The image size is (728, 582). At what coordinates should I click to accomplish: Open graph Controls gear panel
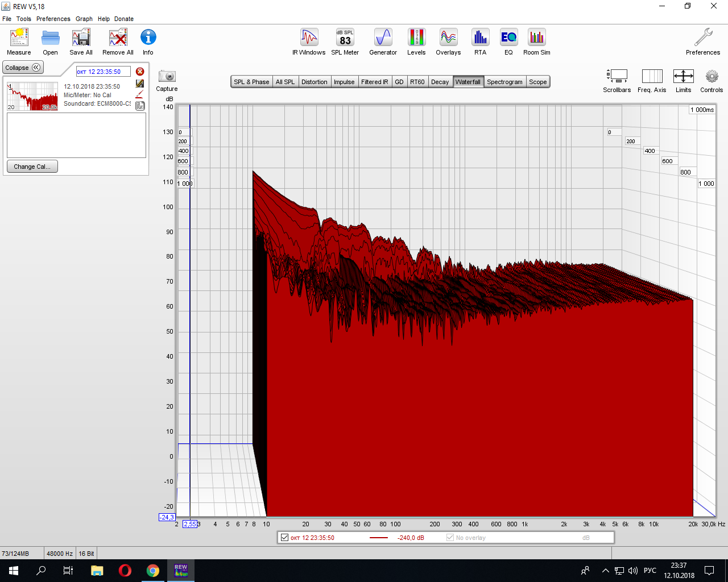pyautogui.click(x=712, y=76)
